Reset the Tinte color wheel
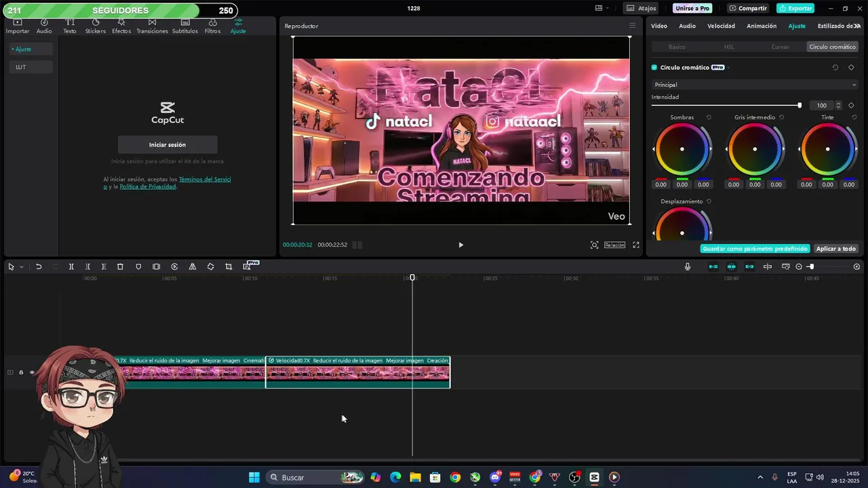Image resolution: width=868 pixels, height=488 pixels. pyautogui.click(x=854, y=117)
